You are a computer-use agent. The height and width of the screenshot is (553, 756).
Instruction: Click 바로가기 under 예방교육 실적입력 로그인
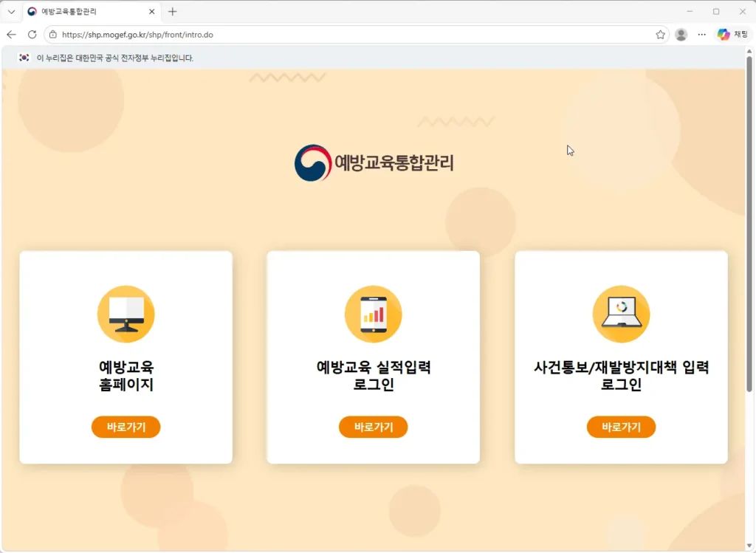click(x=373, y=427)
